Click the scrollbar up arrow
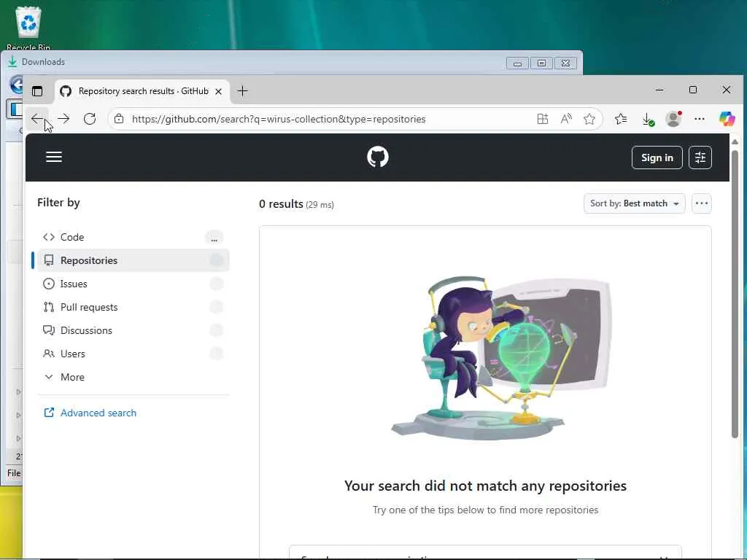The width and height of the screenshot is (747, 560). [x=735, y=142]
